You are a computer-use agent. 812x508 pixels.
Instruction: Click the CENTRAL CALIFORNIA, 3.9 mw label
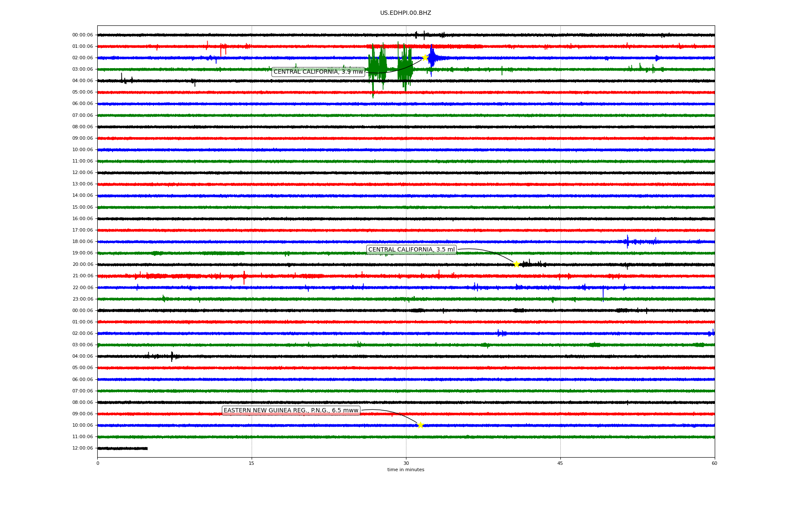pyautogui.click(x=318, y=72)
